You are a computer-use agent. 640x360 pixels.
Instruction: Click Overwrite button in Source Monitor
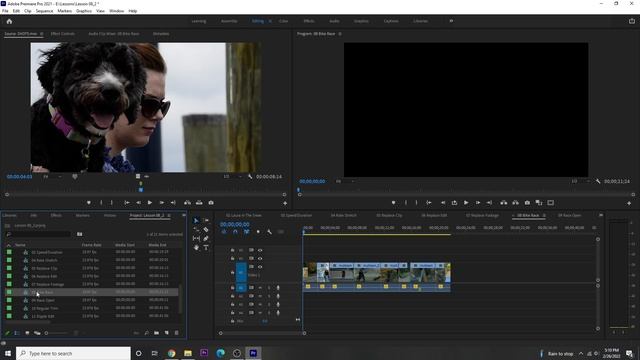point(199,203)
